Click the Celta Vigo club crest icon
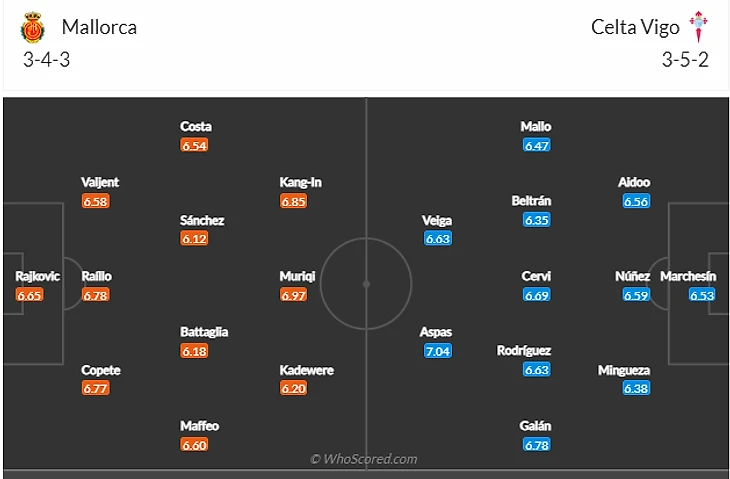Screen dimensions: 730x479 699,27
